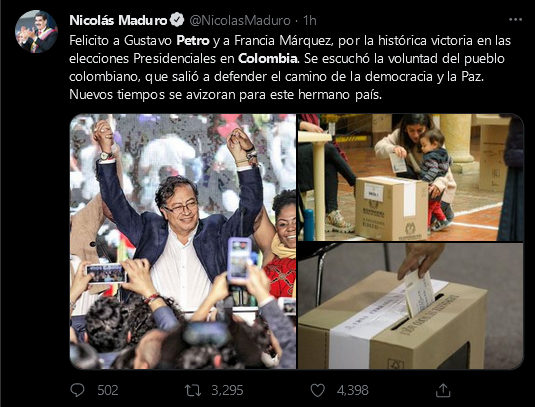Click the bold word Petro in the tweet
The width and height of the screenshot is (535, 407).
tap(193, 41)
